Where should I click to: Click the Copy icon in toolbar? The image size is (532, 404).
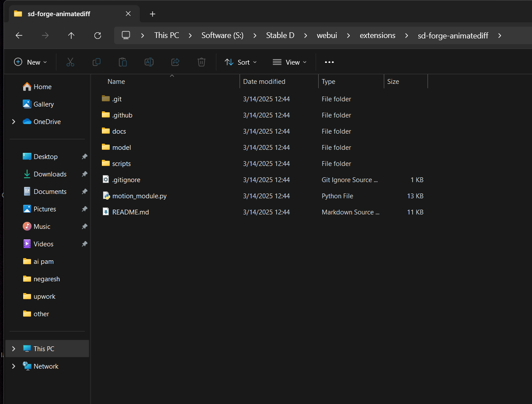tap(97, 62)
